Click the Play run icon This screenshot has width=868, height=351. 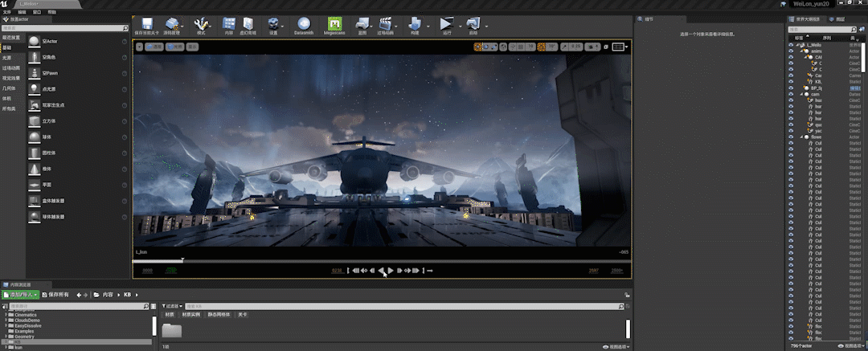click(x=446, y=24)
